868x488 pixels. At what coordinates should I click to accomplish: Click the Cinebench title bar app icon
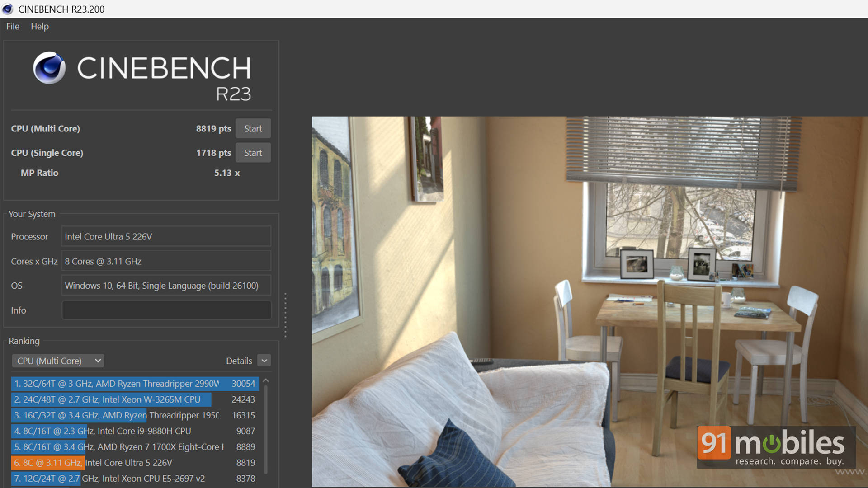8,9
